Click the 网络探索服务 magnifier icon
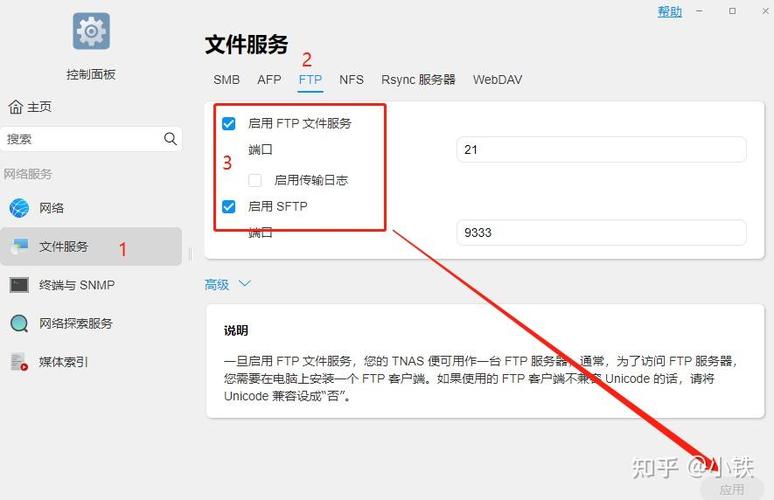 click(19, 323)
